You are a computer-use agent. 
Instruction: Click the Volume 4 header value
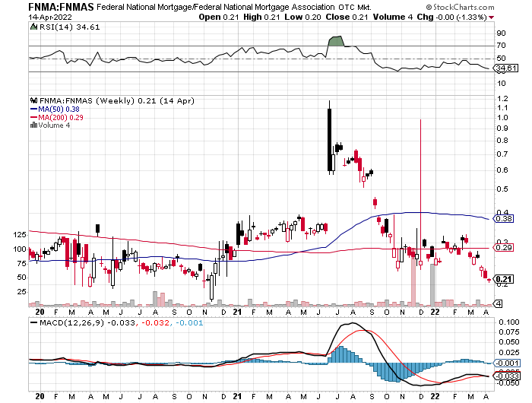coord(393,17)
